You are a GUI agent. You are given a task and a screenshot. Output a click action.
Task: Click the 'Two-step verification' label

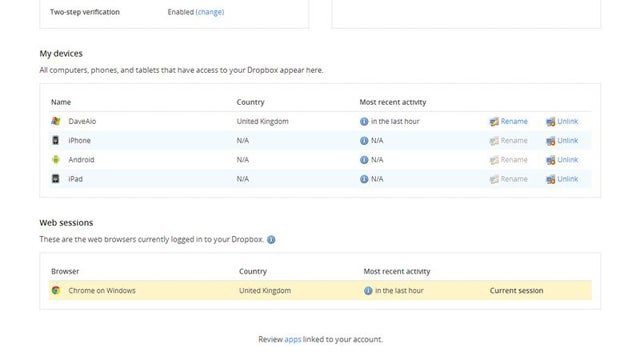click(x=85, y=12)
